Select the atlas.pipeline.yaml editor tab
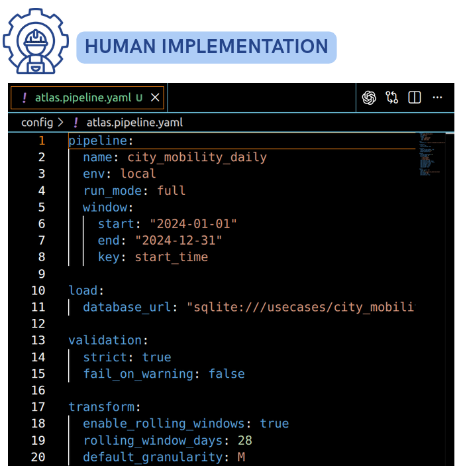 click(x=87, y=97)
